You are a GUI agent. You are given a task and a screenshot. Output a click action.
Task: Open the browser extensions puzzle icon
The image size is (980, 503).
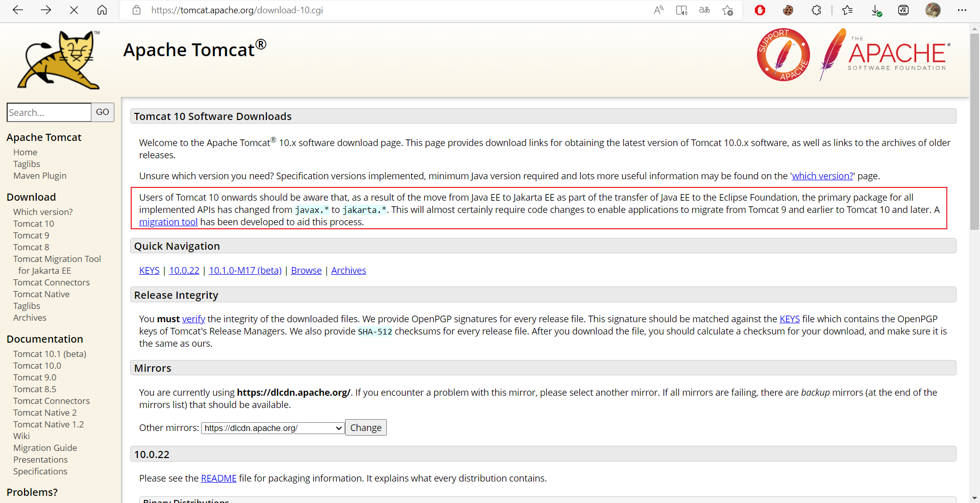[x=816, y=10]
